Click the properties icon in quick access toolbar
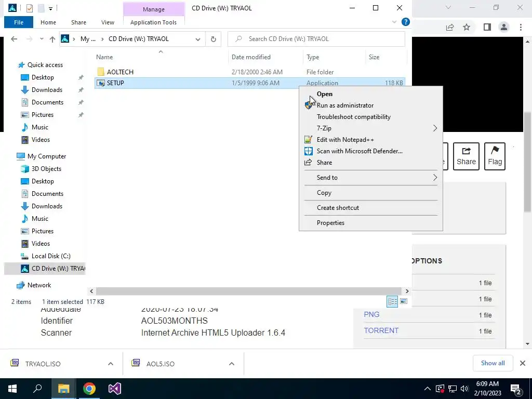The image size is (532, 399). 30,8
